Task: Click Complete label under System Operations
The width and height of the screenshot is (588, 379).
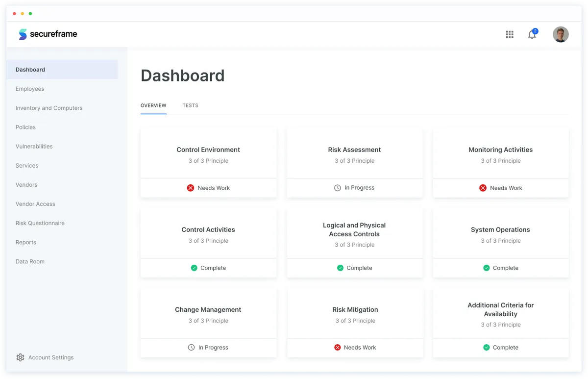Action: pyautogui.click(x=506, y=268)
